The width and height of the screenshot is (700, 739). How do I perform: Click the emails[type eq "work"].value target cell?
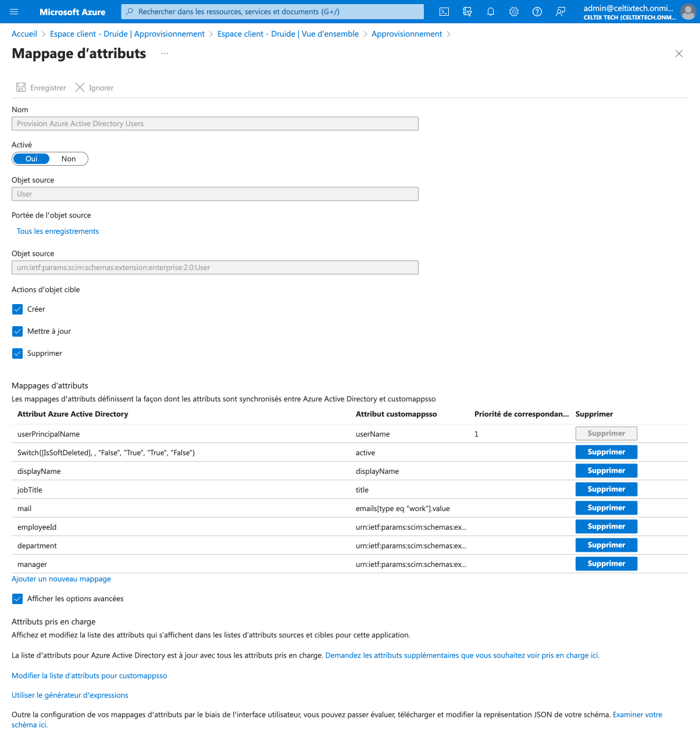pyautogui.click(x=403, y=509)
